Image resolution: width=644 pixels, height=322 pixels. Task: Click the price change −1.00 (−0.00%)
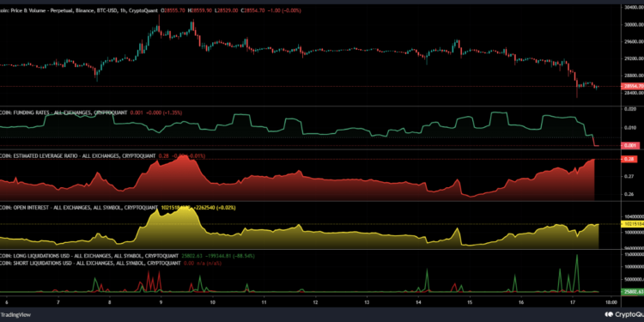[284, 10]
